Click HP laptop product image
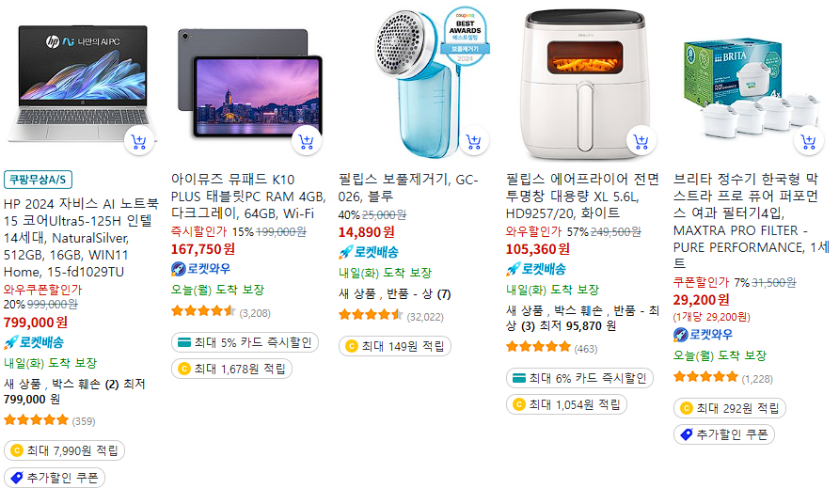839x504 pixels. pos(80,83)
